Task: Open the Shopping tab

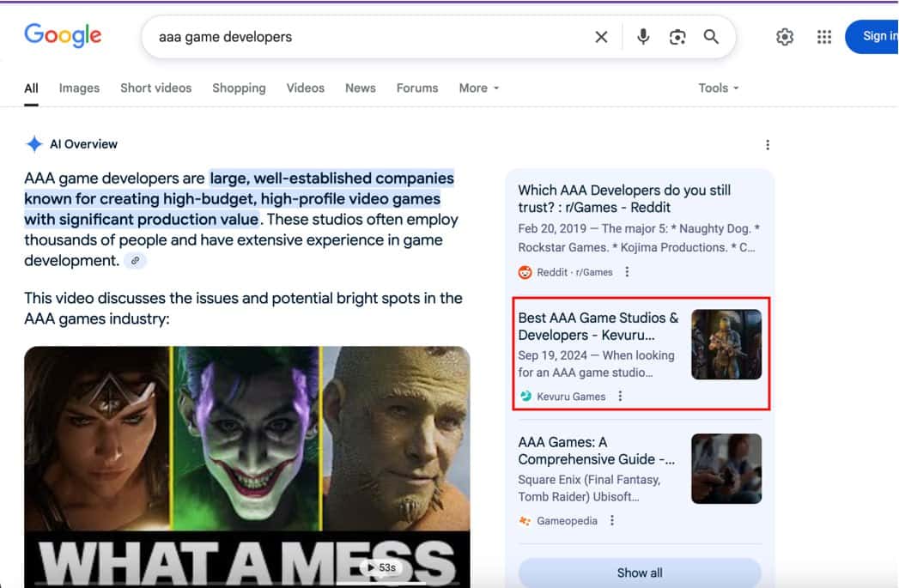Action: click(239, 88)
